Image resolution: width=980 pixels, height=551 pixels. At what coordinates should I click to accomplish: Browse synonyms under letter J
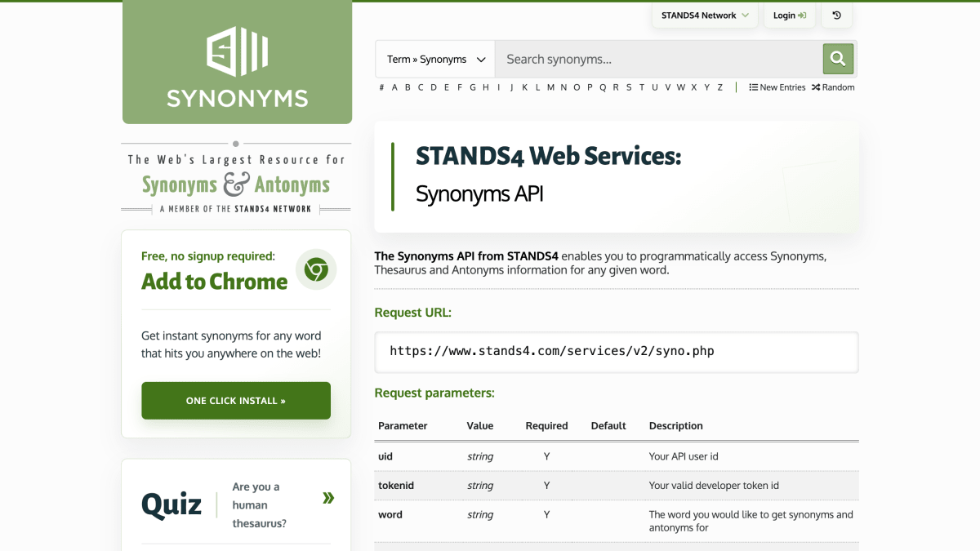point(511,87)
